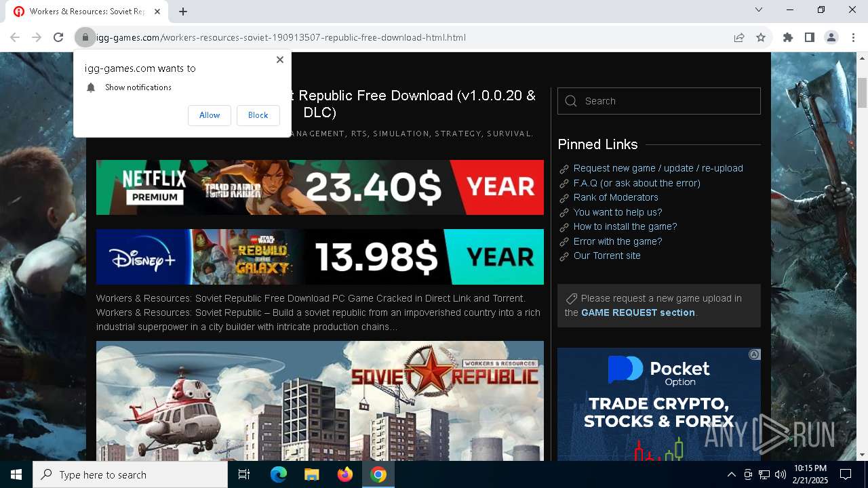Click the taskbar search box
This screenshot has height=488, width=868.
pyautogui.click(x=130, y=474)
